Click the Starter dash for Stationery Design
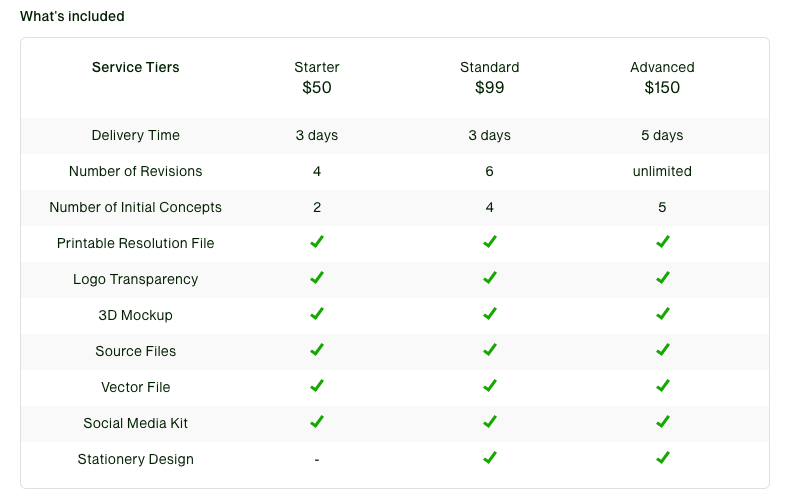This screenshot has height=502, width=790. click(x=317, y=460)
